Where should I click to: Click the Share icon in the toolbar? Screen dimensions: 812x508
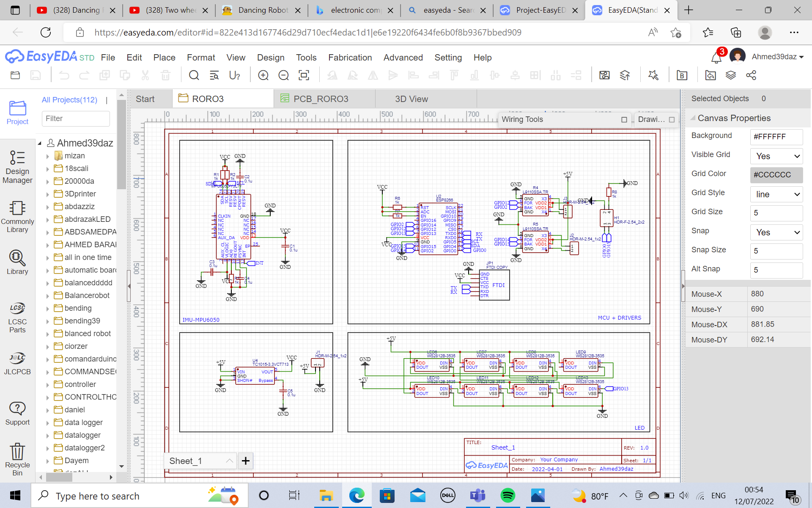click(751, 76)
